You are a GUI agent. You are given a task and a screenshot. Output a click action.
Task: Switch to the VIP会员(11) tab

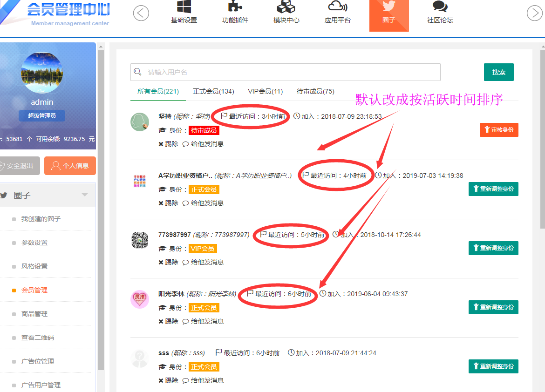265,92
